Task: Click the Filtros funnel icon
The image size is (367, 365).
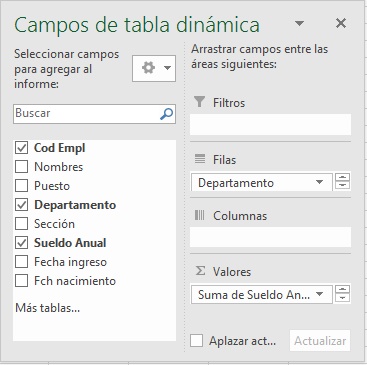Action: click(199, 102)
